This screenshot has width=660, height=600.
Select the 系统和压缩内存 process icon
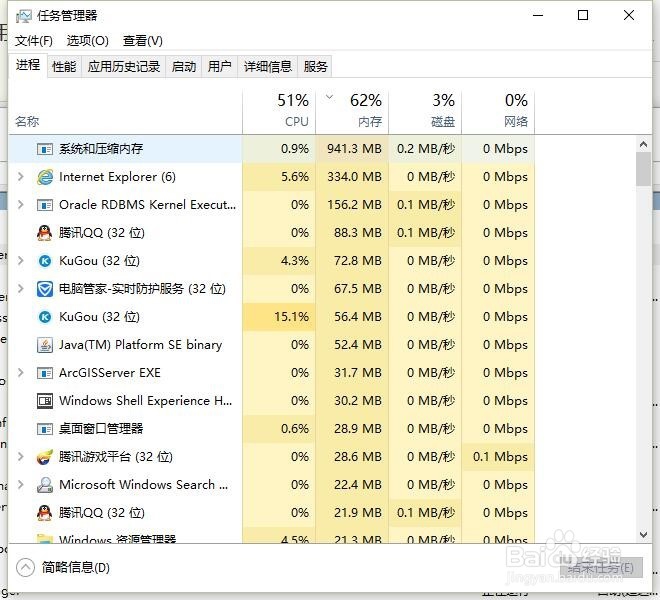tap(45, 149)
